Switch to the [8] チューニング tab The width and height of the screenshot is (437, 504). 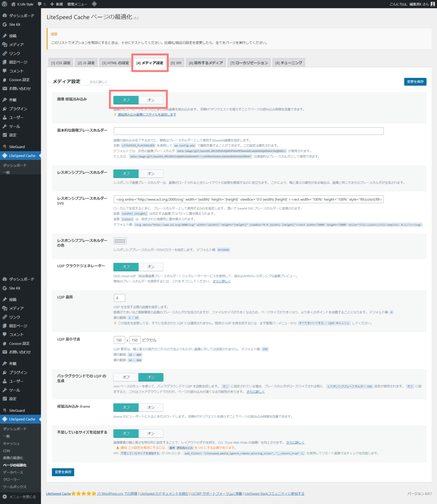point(289,62)
